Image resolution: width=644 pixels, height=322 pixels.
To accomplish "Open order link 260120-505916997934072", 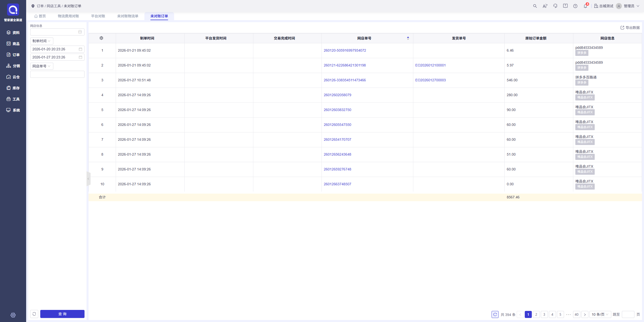I will 345,50.
